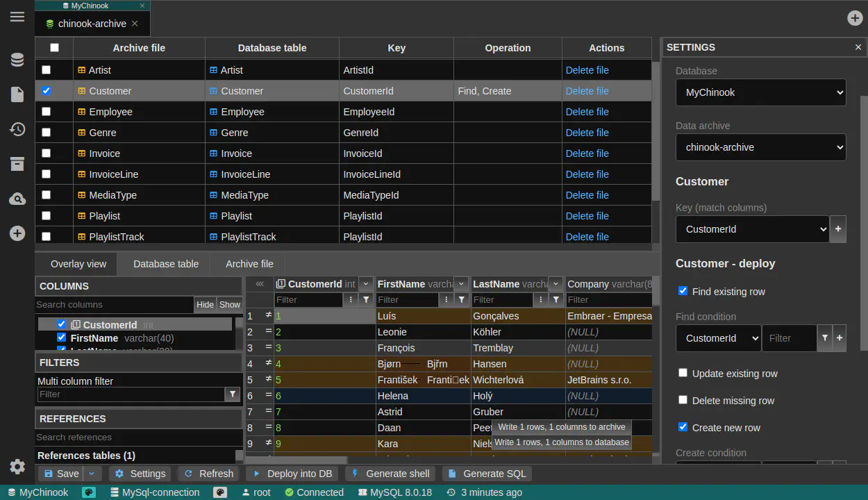Open the files sidebar icon
This screenshot has width=868, height=500.
pos(17,95)
